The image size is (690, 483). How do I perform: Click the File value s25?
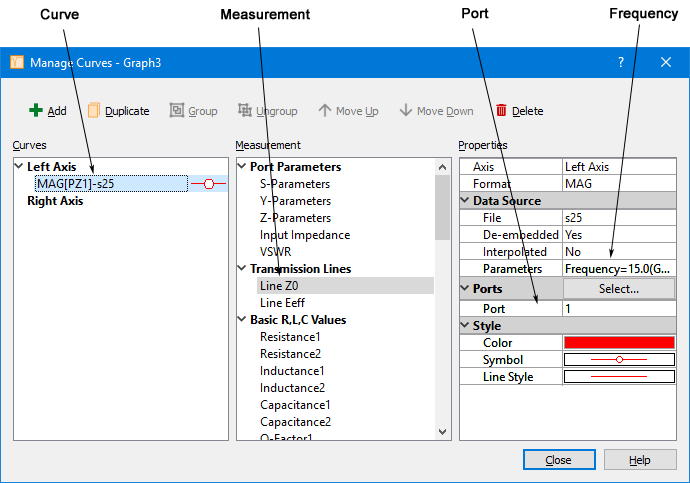[x=619, y=218]
